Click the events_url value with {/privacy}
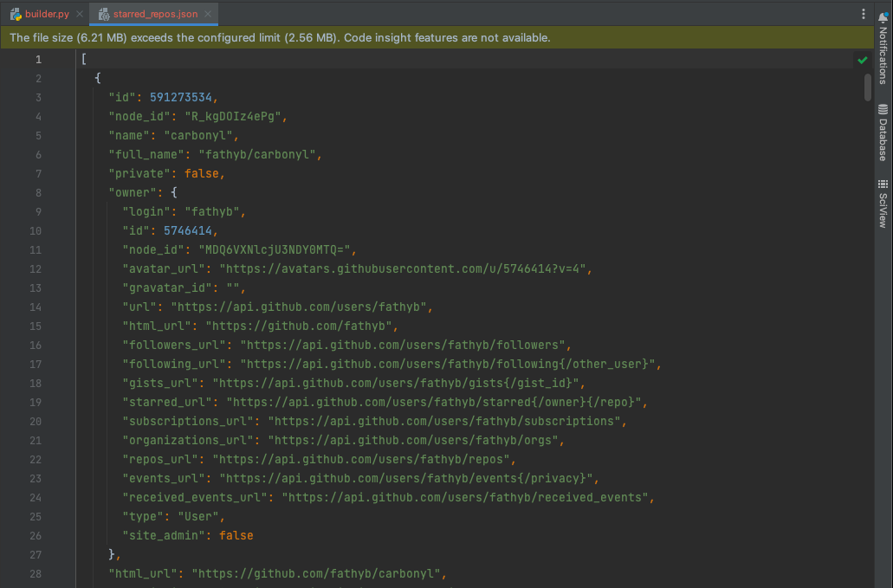 [x=406, y=479]
